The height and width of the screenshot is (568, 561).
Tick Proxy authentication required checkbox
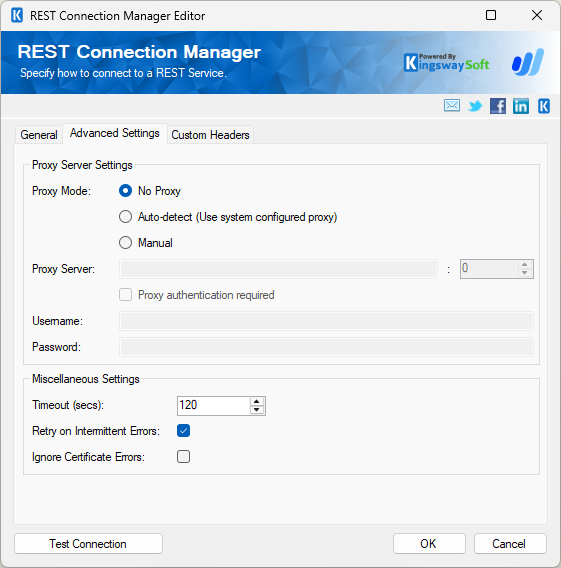[125, 295]
